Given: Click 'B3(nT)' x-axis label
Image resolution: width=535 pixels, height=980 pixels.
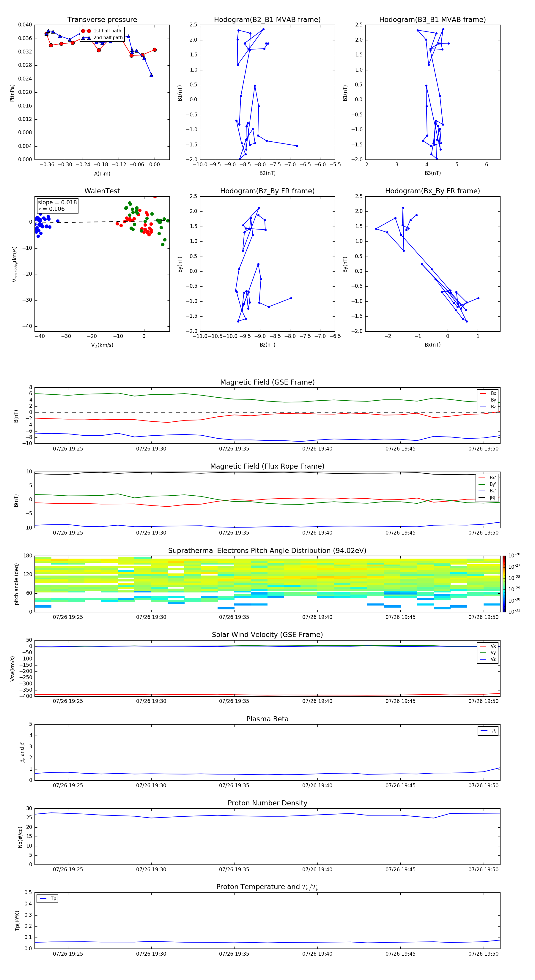Looking at the screenshot, I should 432,173.
